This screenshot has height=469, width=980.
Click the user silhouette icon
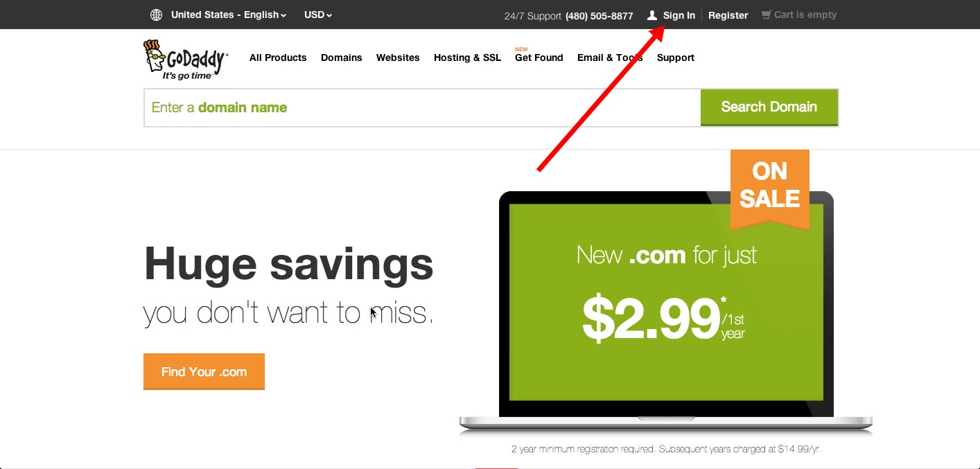651,15
